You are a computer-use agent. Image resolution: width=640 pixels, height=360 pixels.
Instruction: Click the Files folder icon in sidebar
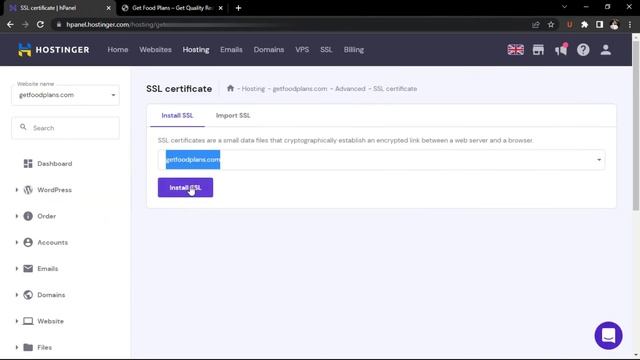coord(28,347)
